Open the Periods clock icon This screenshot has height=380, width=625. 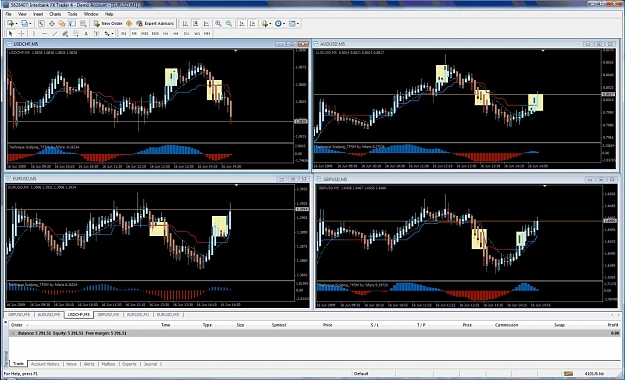tap(278, 24)
